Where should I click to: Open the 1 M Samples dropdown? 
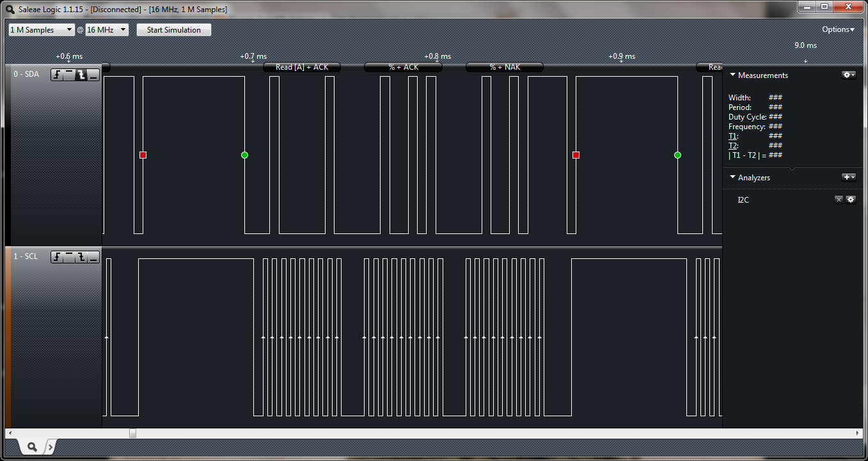(41, 29)
